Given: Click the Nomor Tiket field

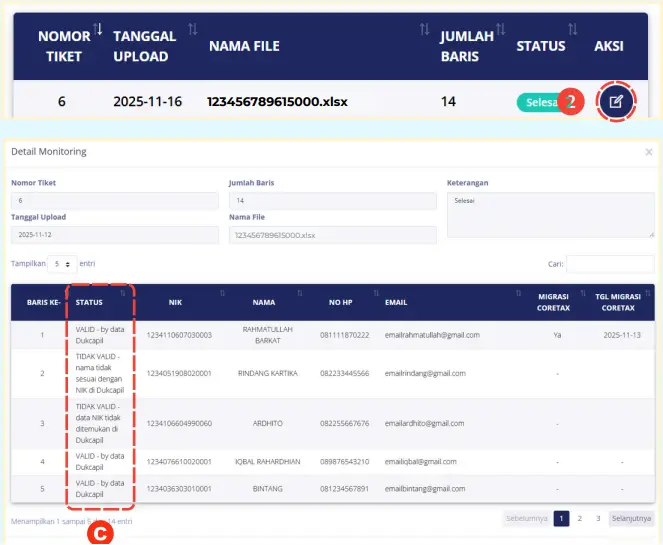Looking at the screenshot, I should (x=115, y=201).
